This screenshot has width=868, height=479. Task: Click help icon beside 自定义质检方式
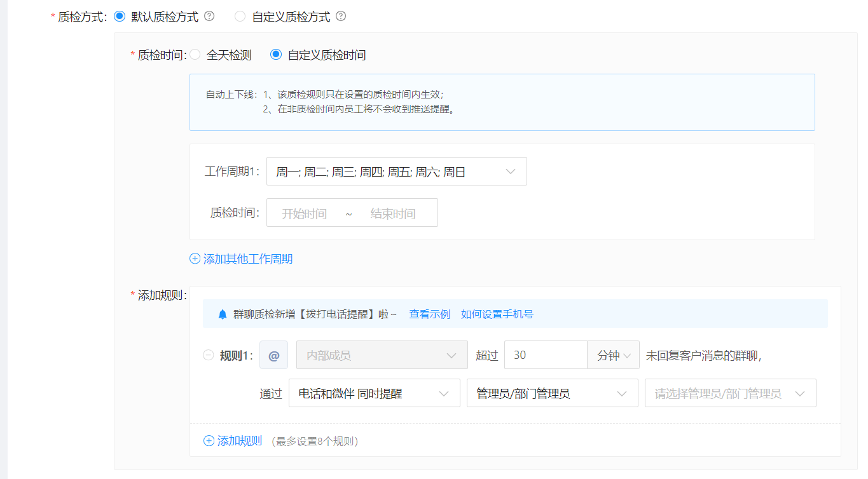click(341, 17)
